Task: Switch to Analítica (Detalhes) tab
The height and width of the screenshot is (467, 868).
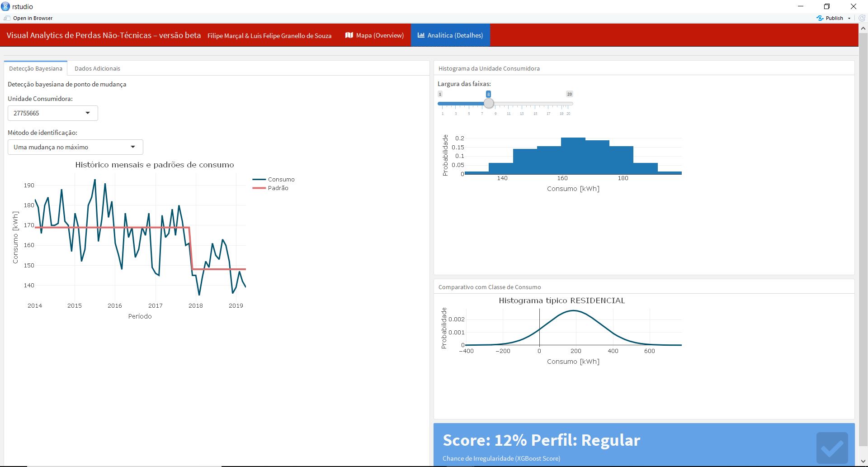Action: coord(450,35)
